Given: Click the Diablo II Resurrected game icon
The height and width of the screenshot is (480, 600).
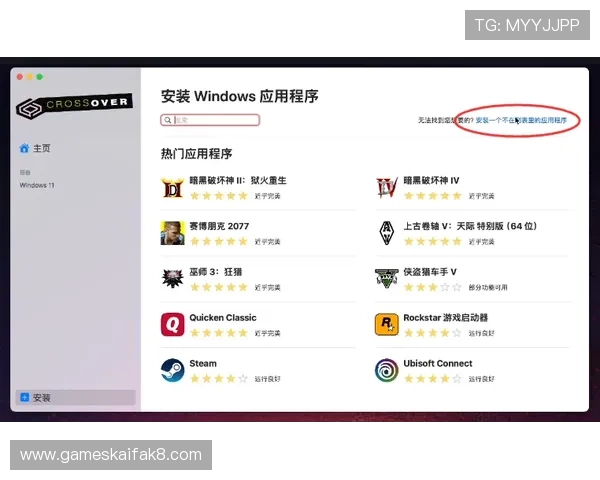Looking at the screenshot, I should tap(172, 188).
